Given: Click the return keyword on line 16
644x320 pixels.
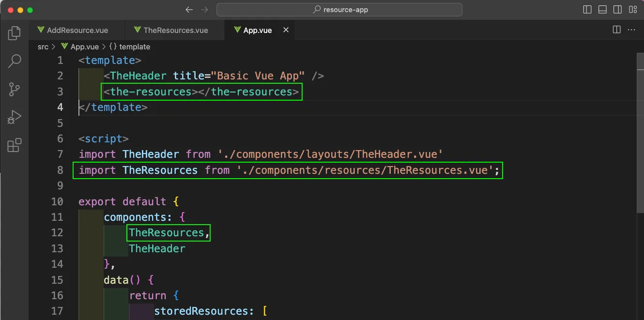Looking at the screenshot, I should (x=148, y=295).
